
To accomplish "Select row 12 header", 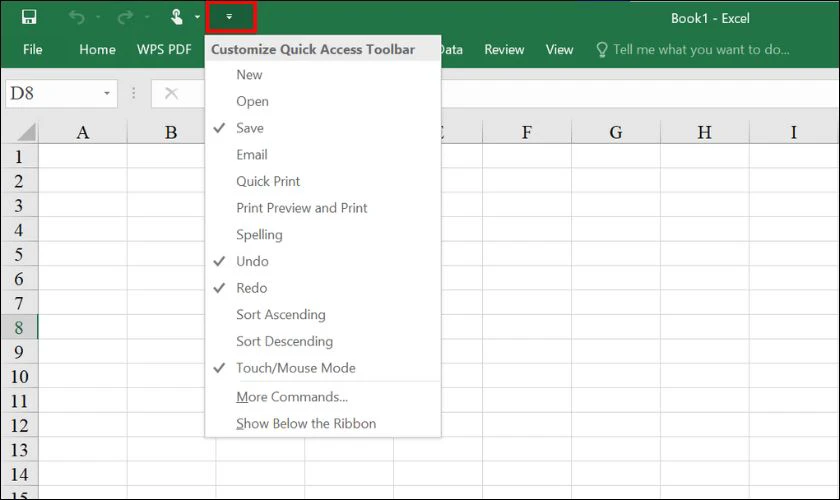I will click(x=19, y=426).
